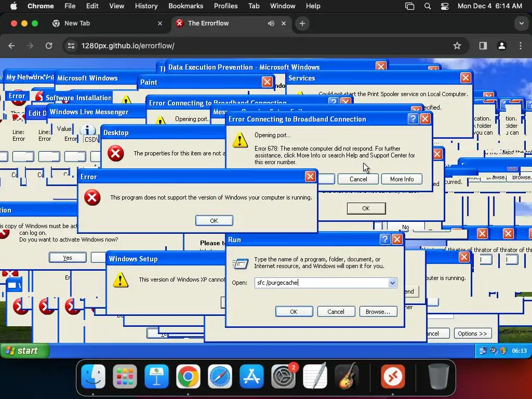This screenshot has height=399, width=532.
Task: Close the Error dialog with X
Action: (x=310, y=177)
